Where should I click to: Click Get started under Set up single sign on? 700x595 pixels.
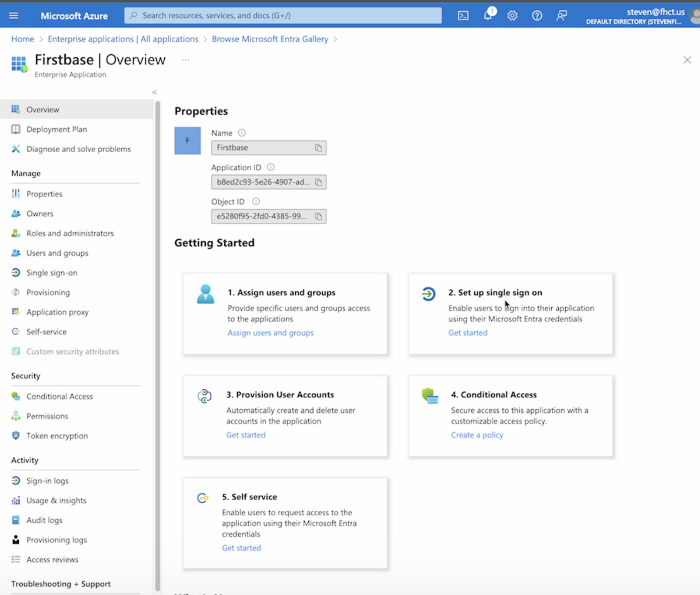468,333
